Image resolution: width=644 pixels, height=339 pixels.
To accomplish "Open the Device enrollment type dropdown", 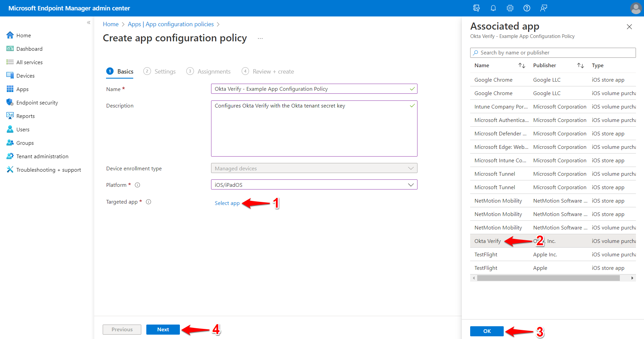I will coord(314,168).
